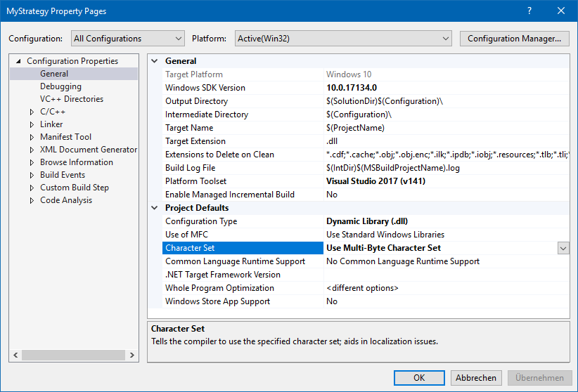This screenshot has height=392, width=578.
Task: Click the Windows SDK Version value
Action: 352,88
